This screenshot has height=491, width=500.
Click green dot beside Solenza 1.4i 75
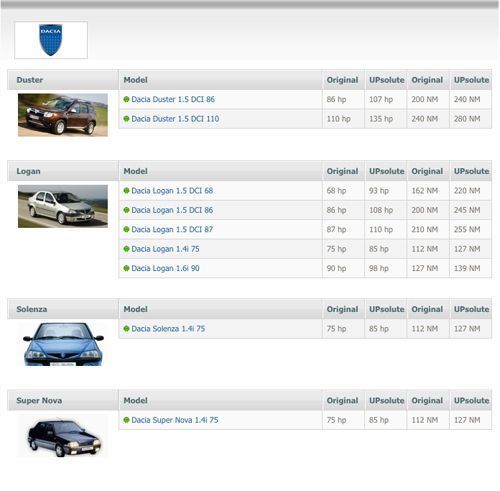pyautogui.click(x=126, y=329)
